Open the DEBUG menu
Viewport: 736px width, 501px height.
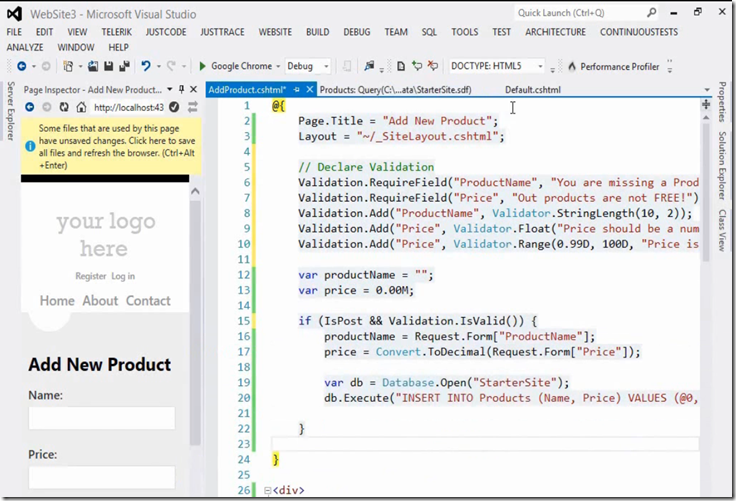(357, 32)
